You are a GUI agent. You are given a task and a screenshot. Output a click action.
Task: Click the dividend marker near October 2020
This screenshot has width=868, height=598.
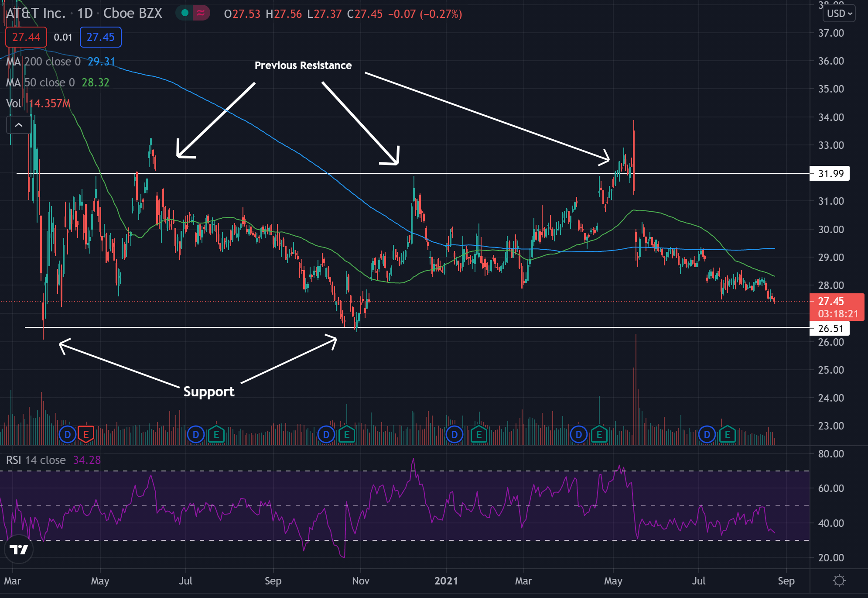[326, 434]
